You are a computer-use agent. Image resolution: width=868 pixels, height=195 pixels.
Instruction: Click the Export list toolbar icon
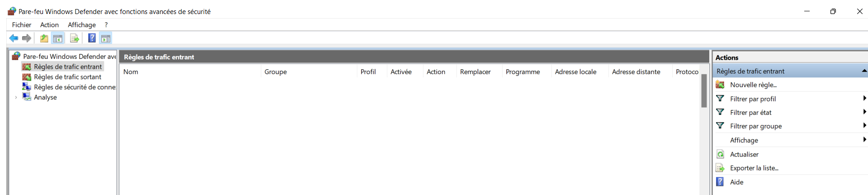pyautogui.click(x=75, y=38)
